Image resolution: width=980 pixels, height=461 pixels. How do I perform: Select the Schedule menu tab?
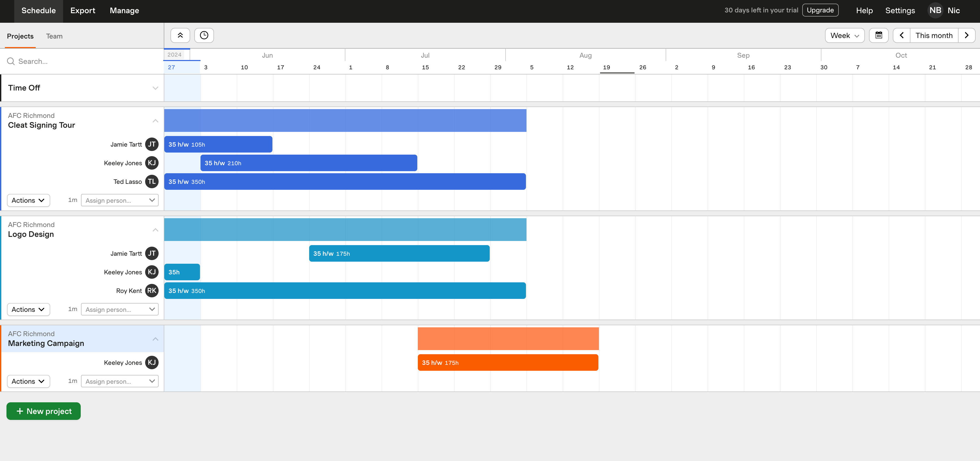pyautogui.click(x=38, y=11)
